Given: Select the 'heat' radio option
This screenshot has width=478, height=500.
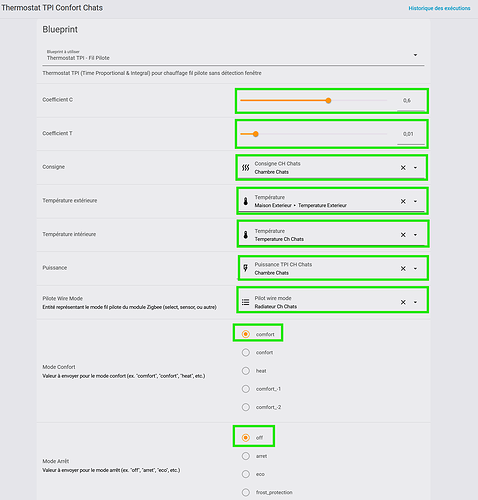Looking at the screenshot, I should [246, 371].
